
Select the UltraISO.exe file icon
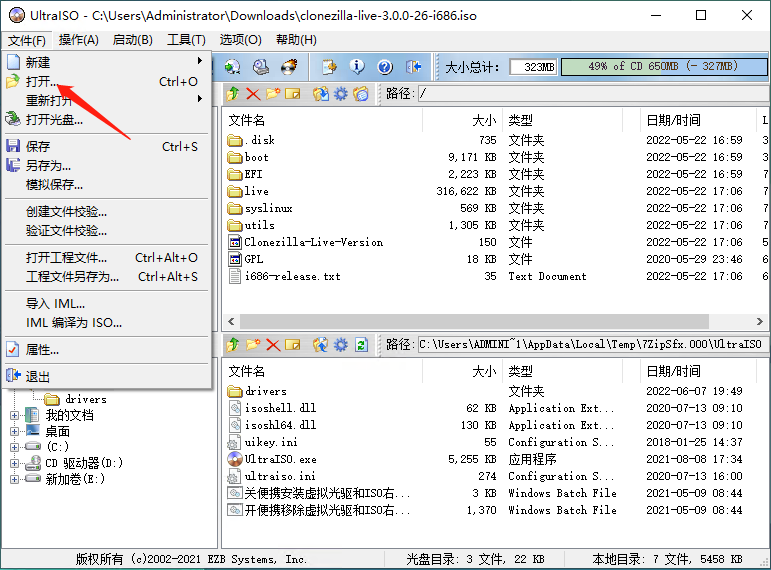pos(235,459)
